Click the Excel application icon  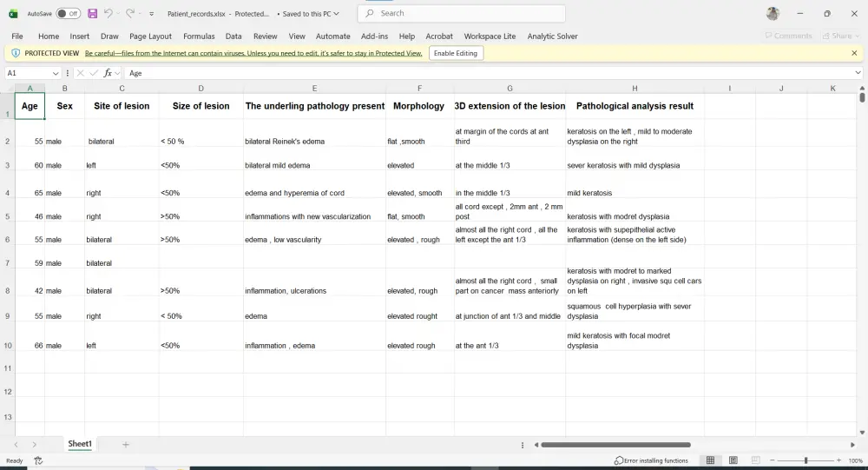pos(13,14)
